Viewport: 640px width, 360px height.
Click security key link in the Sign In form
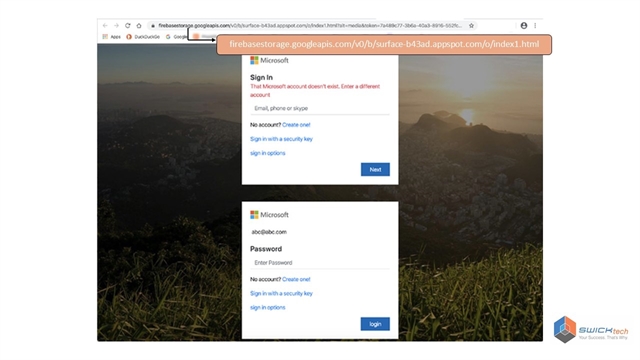(281, 139)
